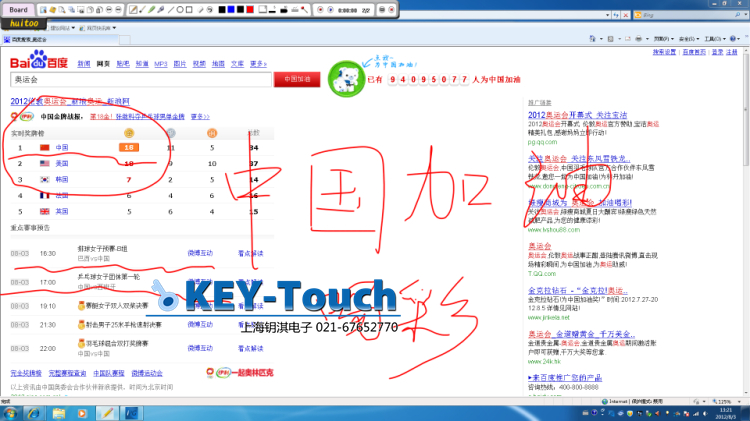Open 来百度推广您的产品 link

(x=565, y=377)
